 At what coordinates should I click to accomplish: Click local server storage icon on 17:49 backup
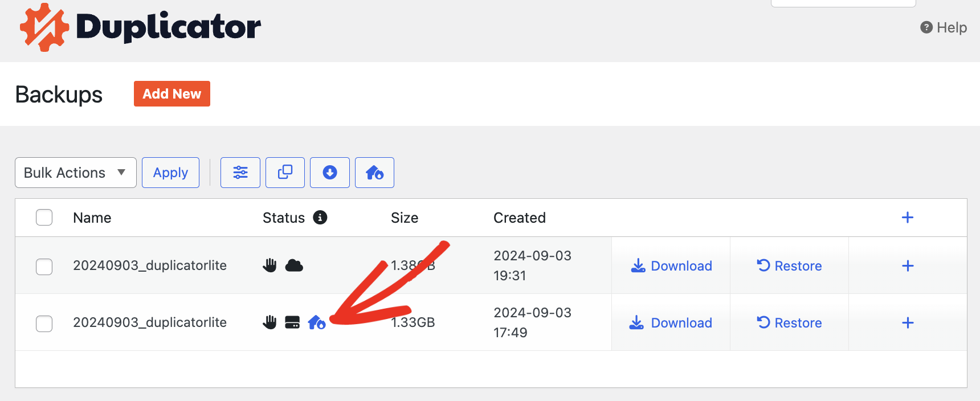(x=292, y=322)
